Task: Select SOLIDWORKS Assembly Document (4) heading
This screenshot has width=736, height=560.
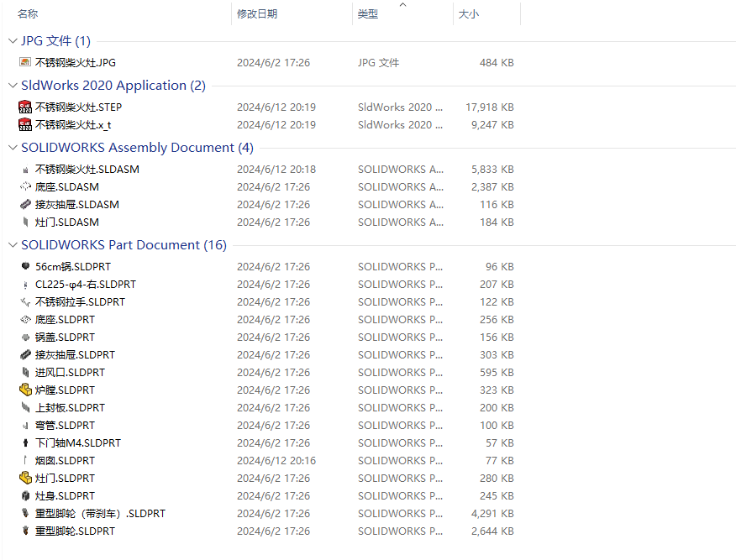Action: pos(137,148)
